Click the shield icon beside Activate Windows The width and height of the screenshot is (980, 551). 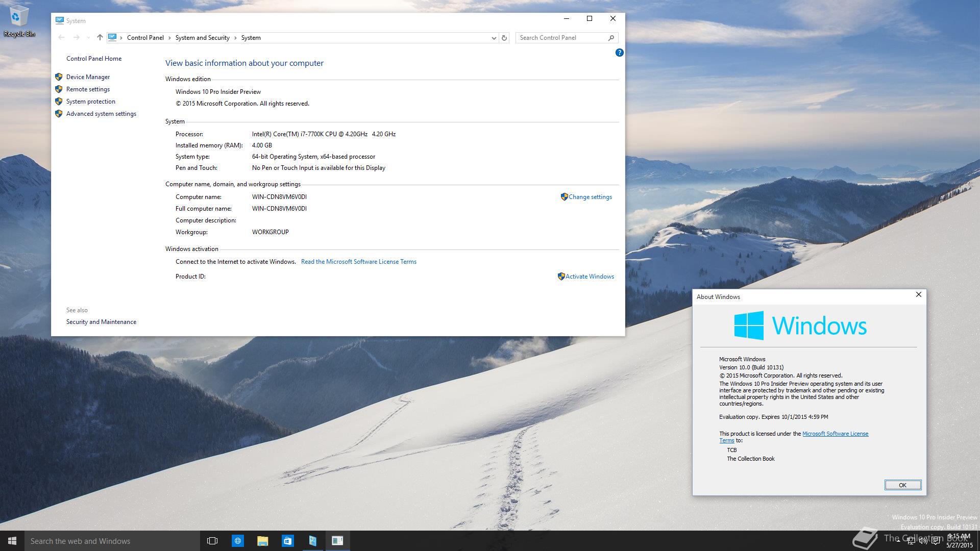pyautogui.click(x=561, y=277)
